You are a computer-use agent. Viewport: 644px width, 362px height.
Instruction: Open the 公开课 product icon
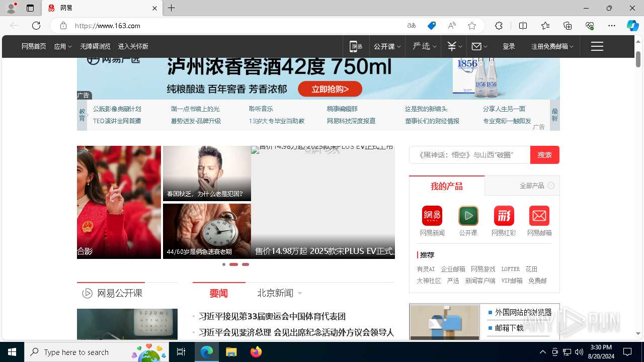[x=468, y=216]
